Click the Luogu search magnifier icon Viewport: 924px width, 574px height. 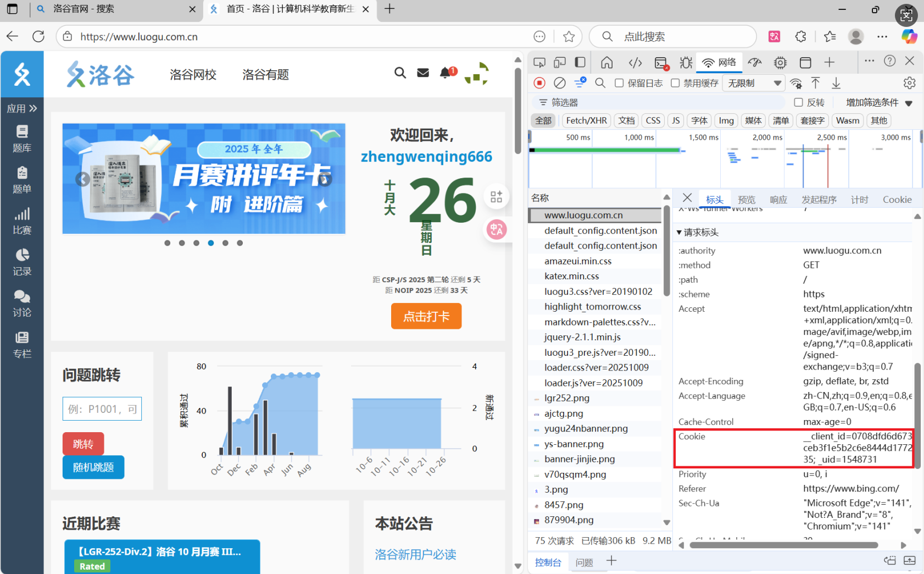coord(400,73)
